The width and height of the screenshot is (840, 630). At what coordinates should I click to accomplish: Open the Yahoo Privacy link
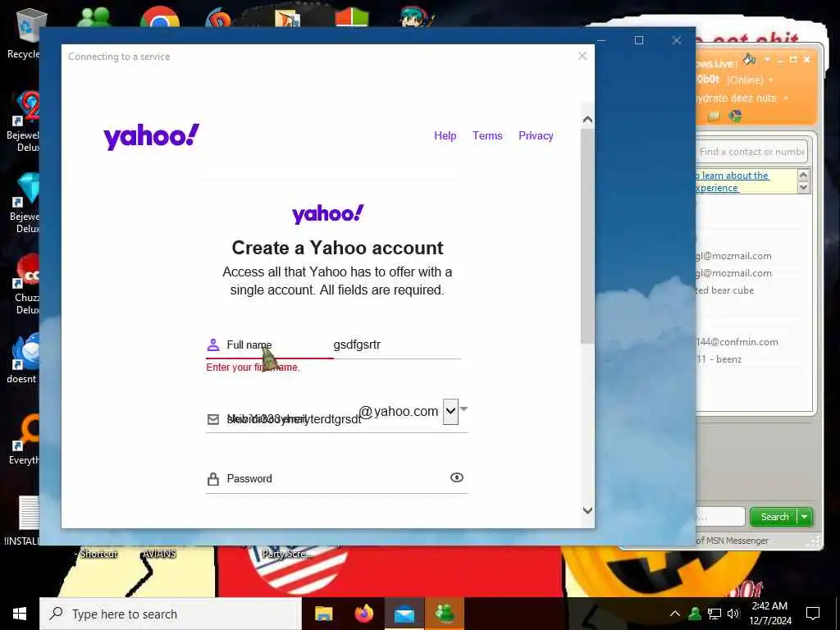point(536,135)
